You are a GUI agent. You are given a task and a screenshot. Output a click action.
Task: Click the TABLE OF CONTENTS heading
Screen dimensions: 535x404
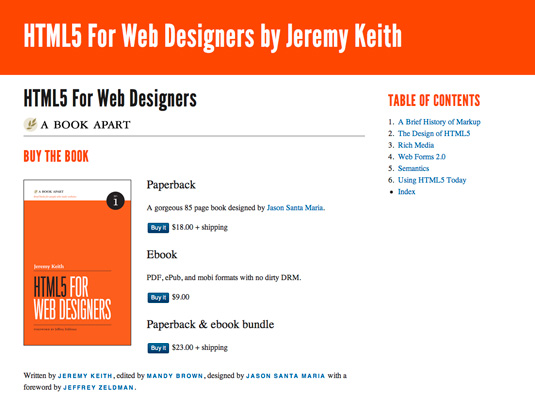(434, 100)
